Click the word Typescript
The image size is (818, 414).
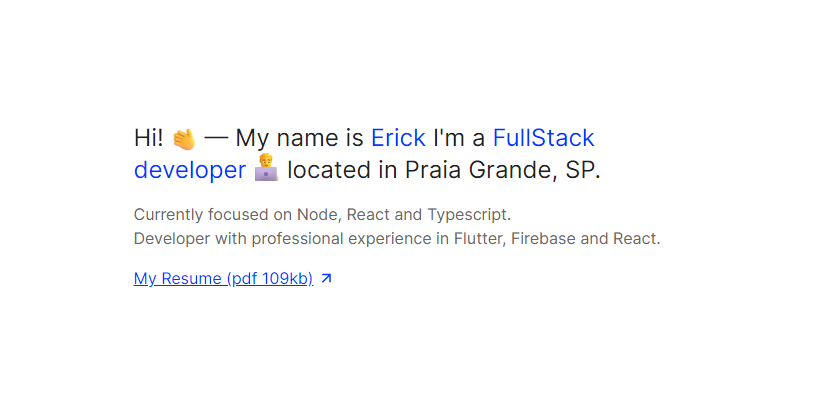(469, 214)
